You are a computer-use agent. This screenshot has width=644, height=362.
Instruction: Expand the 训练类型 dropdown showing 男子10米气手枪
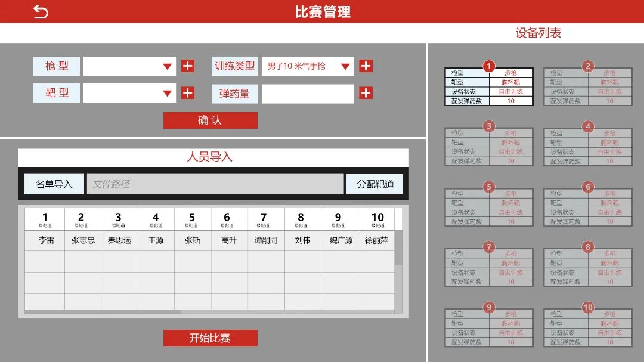[x=308, y=66]
